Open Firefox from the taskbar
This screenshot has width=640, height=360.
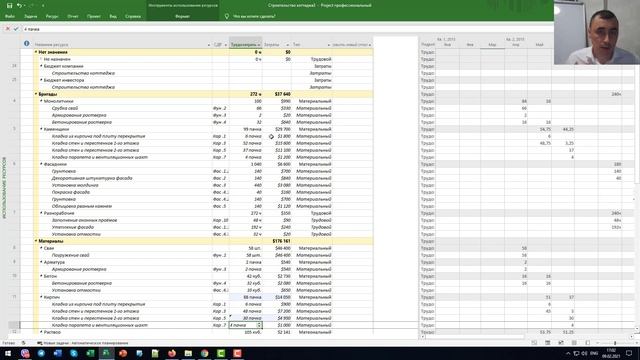tap(172, 353)
